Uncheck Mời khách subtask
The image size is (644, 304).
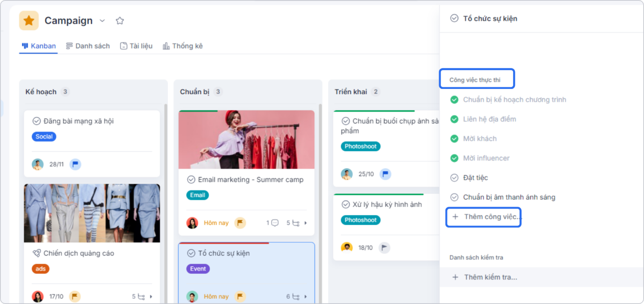454,139
